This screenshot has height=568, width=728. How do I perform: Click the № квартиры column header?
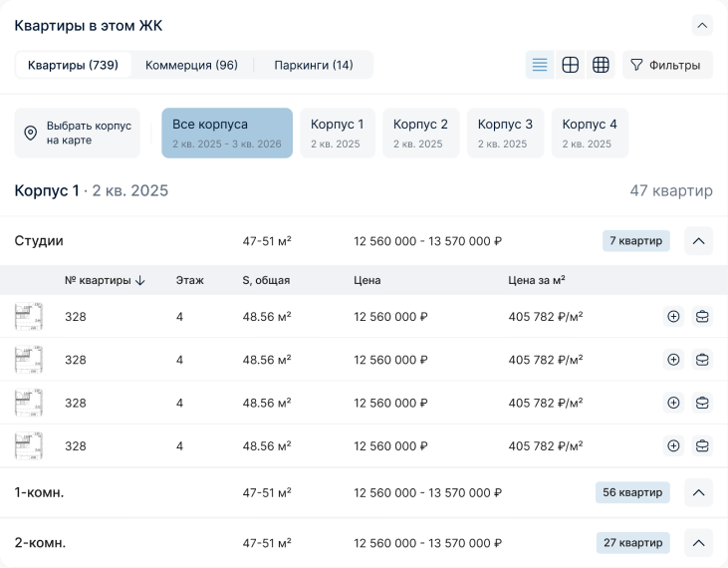(98, 281)
